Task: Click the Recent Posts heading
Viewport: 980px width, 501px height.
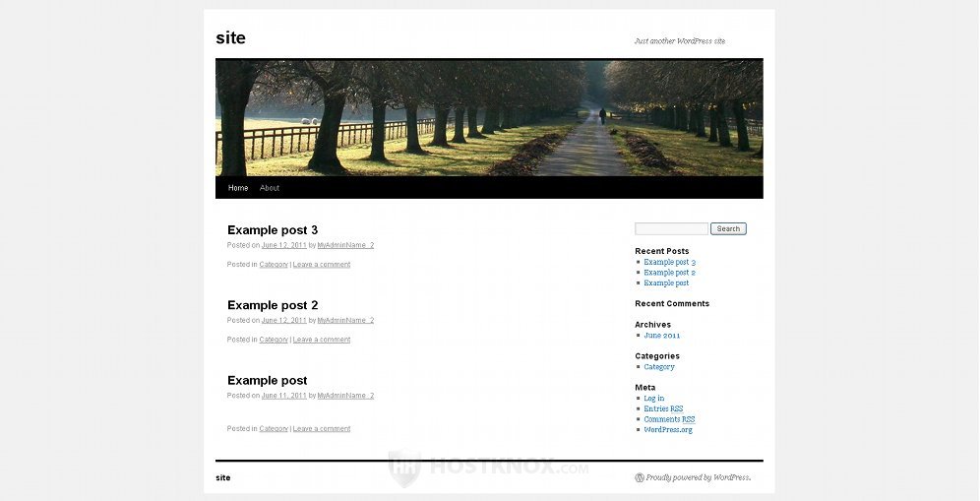Action: pyautogui.click(x=662, y=251)
